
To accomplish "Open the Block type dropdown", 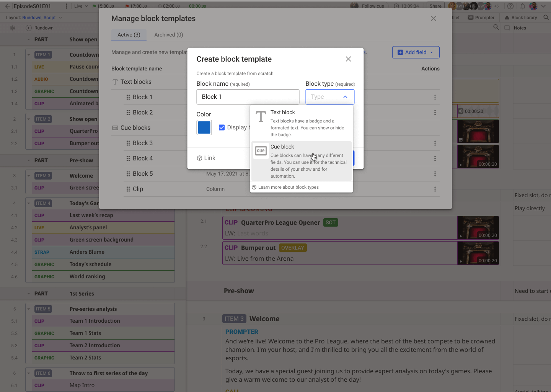I will [330, 97].
